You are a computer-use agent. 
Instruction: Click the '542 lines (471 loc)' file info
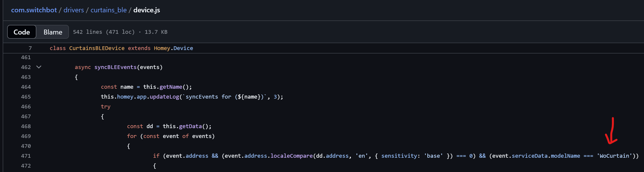[x=104, y=32]
